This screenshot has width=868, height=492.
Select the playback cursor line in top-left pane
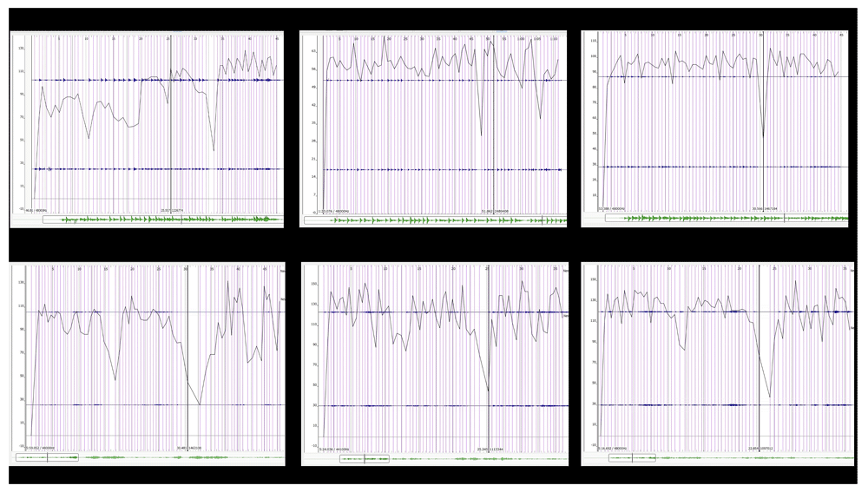pyautogui.click(x=171, y=125)
